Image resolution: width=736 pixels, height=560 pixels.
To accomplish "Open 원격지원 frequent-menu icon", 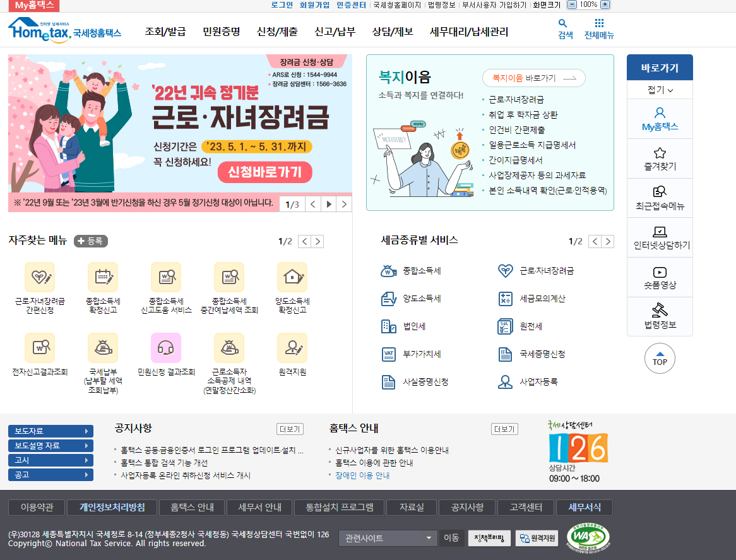I will coord(292,348).
